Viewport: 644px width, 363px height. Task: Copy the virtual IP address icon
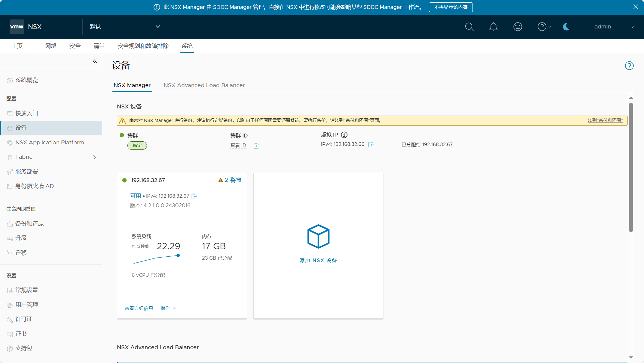pos(371,145)
